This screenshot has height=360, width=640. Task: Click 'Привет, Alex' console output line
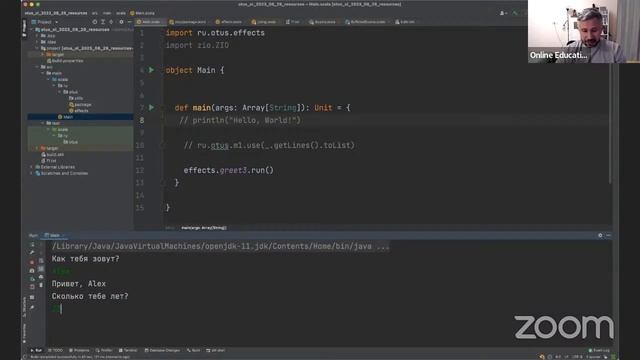pyautogui.click(x=79, y=284)
